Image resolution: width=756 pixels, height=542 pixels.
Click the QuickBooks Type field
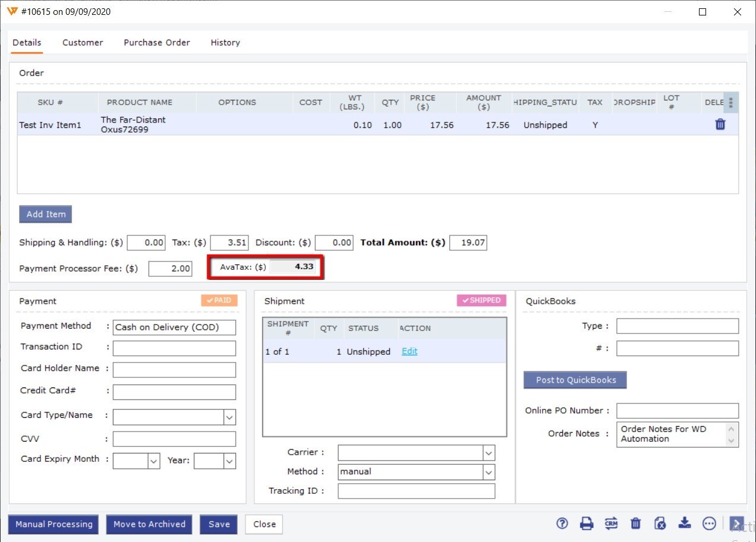[x=678, y=326]
